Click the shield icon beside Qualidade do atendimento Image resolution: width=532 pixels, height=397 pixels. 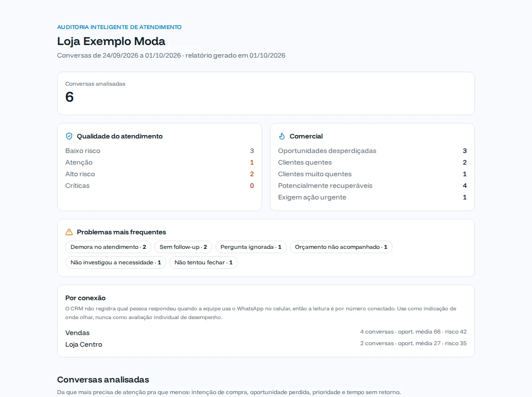(x=69, y=136)
